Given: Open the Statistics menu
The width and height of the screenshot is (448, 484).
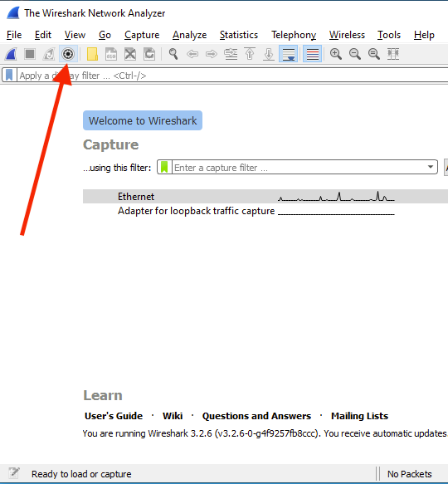Looking at the screenshot, I should (238, 35).
